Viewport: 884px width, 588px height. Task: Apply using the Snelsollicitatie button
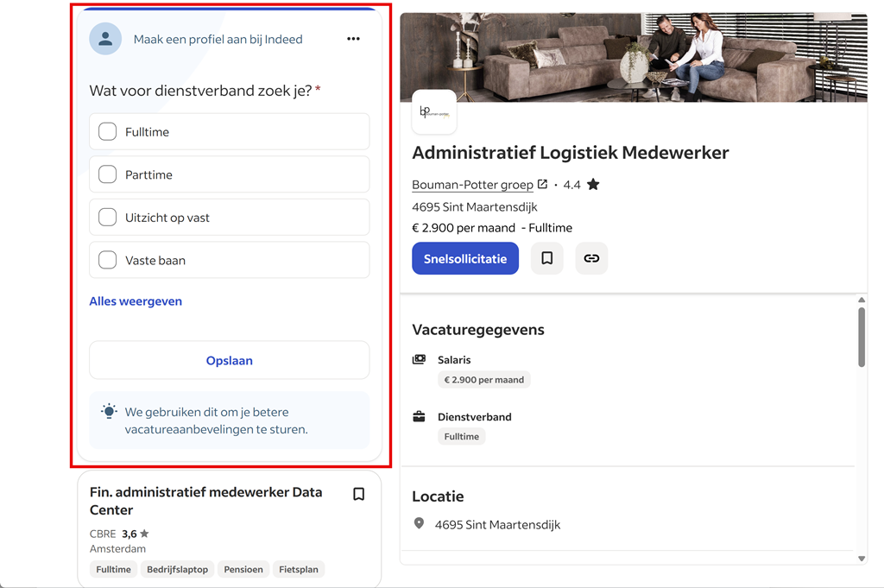[465, 258]
